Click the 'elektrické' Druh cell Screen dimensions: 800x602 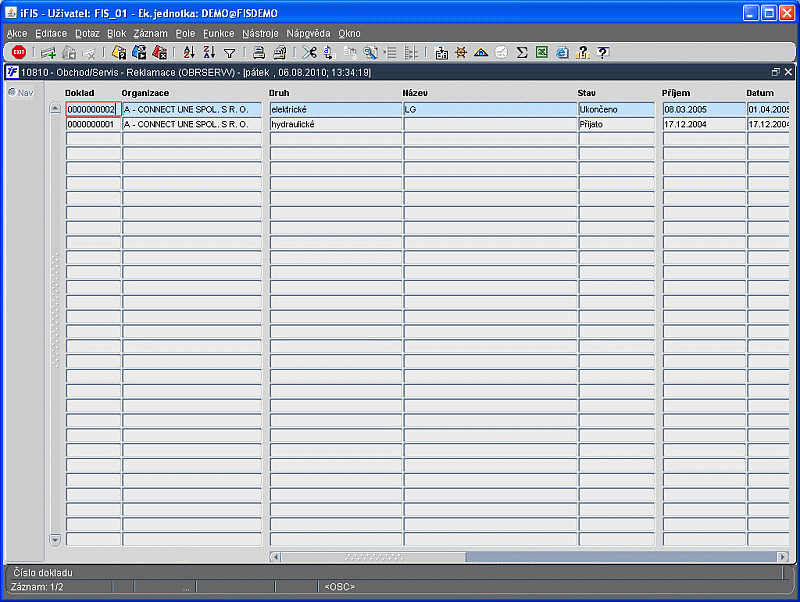(336, 109)
